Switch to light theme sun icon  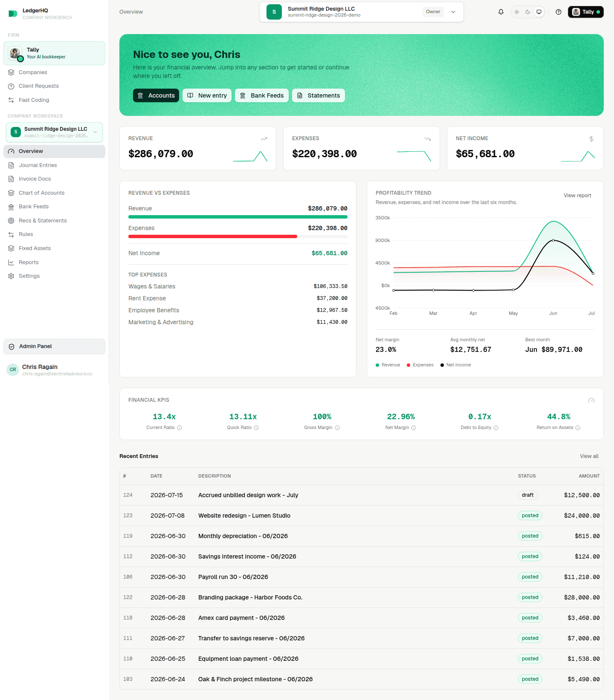pos(517,12)
